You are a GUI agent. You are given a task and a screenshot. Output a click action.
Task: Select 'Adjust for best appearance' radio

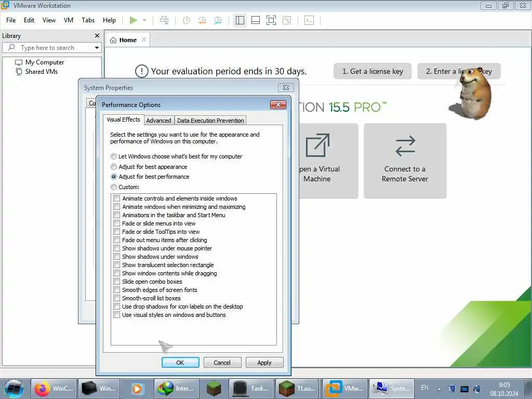114,167
